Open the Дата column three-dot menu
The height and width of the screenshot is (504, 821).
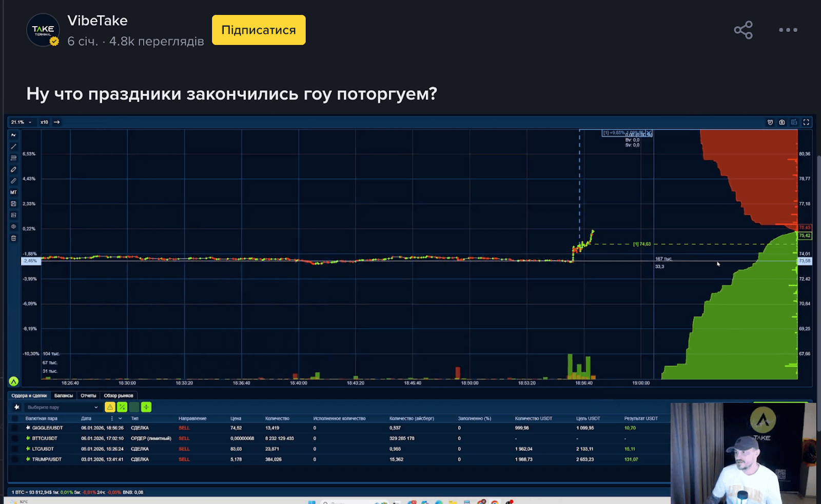point(112,418)
